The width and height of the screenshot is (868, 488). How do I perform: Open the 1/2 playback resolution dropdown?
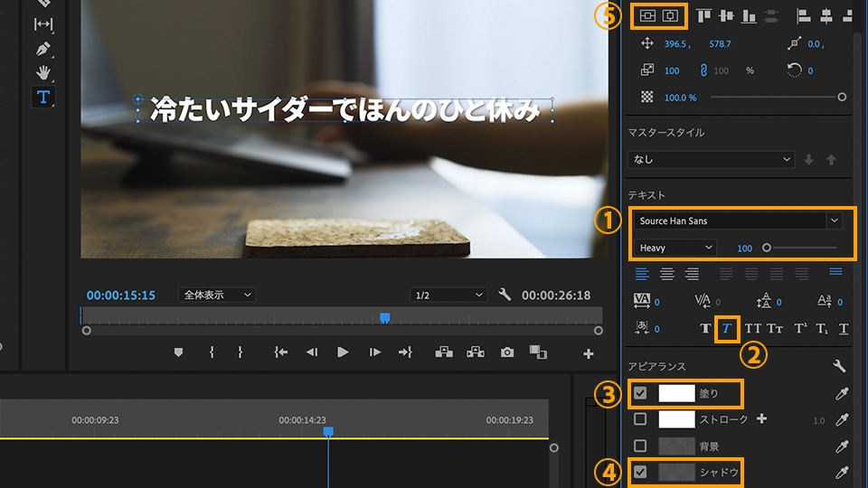coord(448,295)
